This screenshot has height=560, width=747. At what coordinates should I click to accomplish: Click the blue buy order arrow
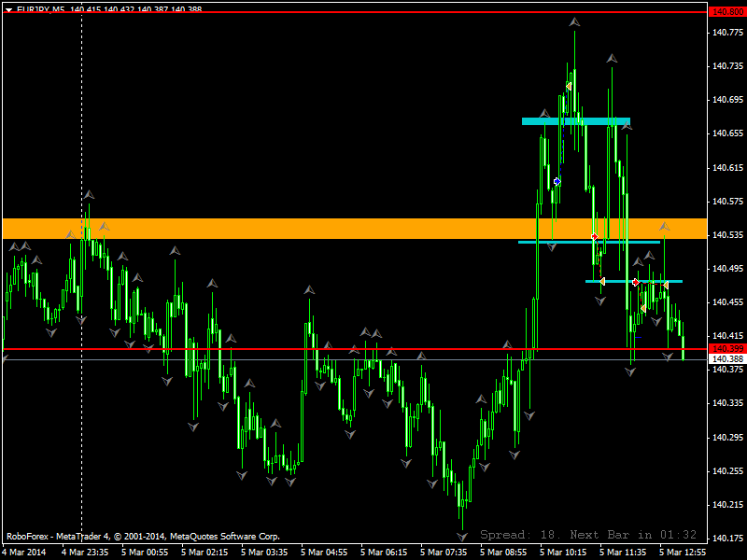point(557,181)
